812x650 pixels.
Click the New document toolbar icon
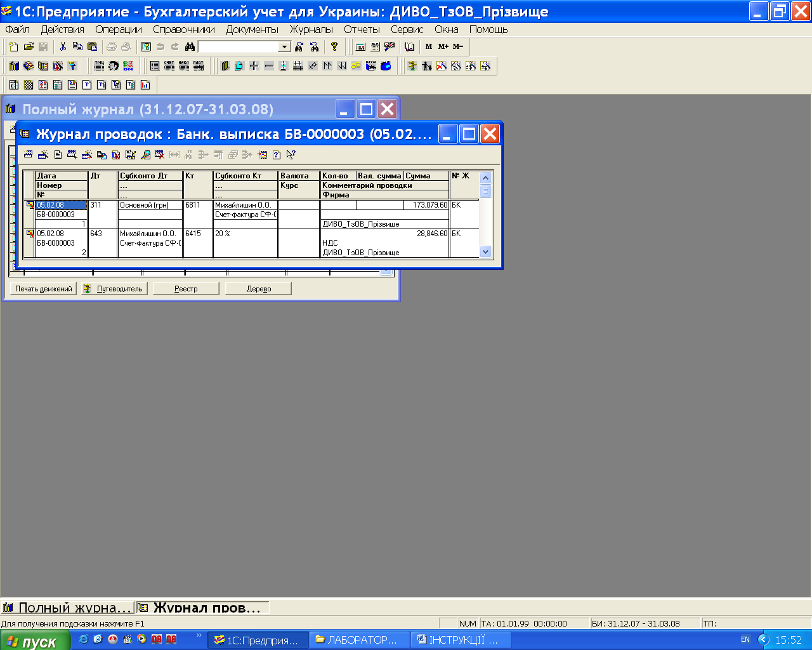[x=14, y=47]
